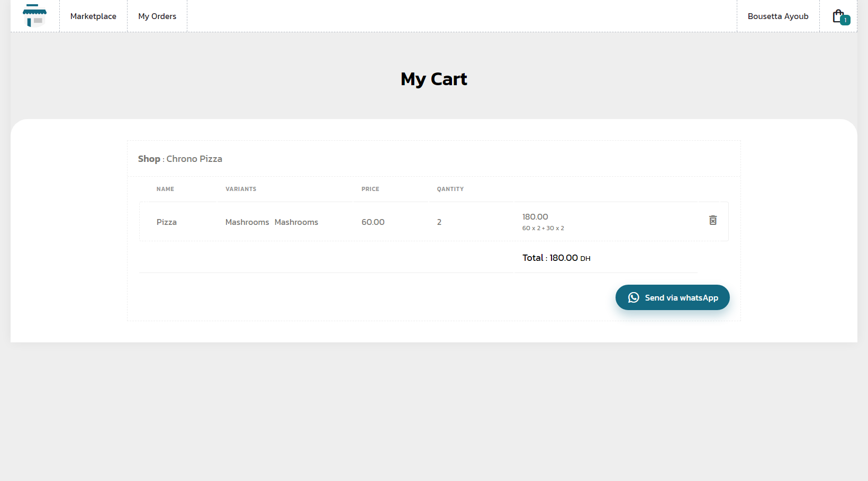Click the first Mashrooms variant
The width and height of the screenshot is (868, 481).
tap(247, 222)
